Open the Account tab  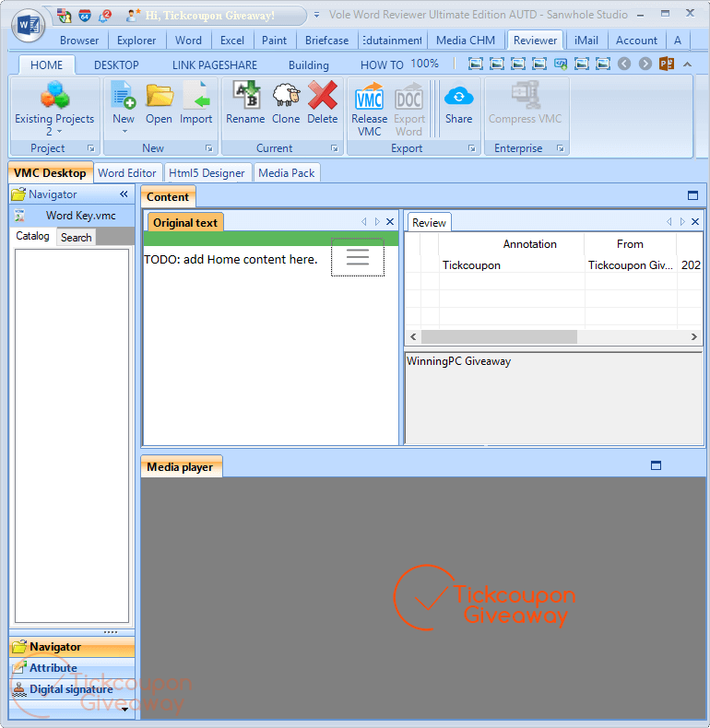[636, 41]
